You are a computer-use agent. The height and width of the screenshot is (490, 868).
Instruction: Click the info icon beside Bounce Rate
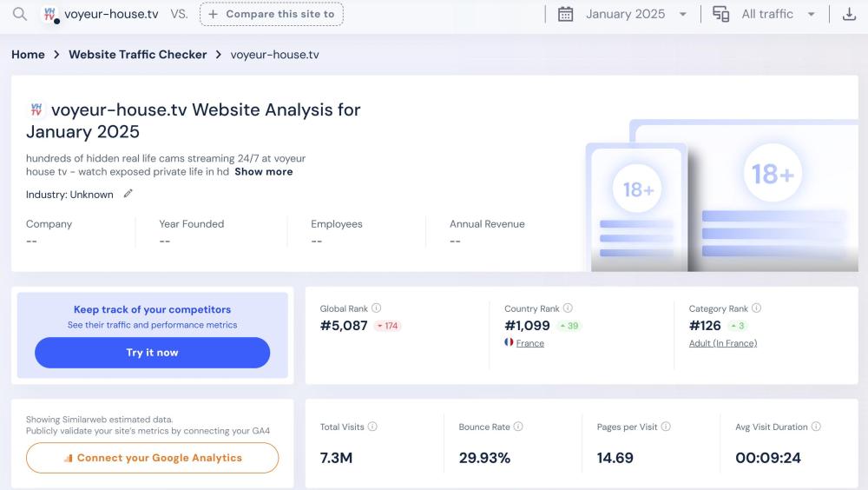click(518, 427)
